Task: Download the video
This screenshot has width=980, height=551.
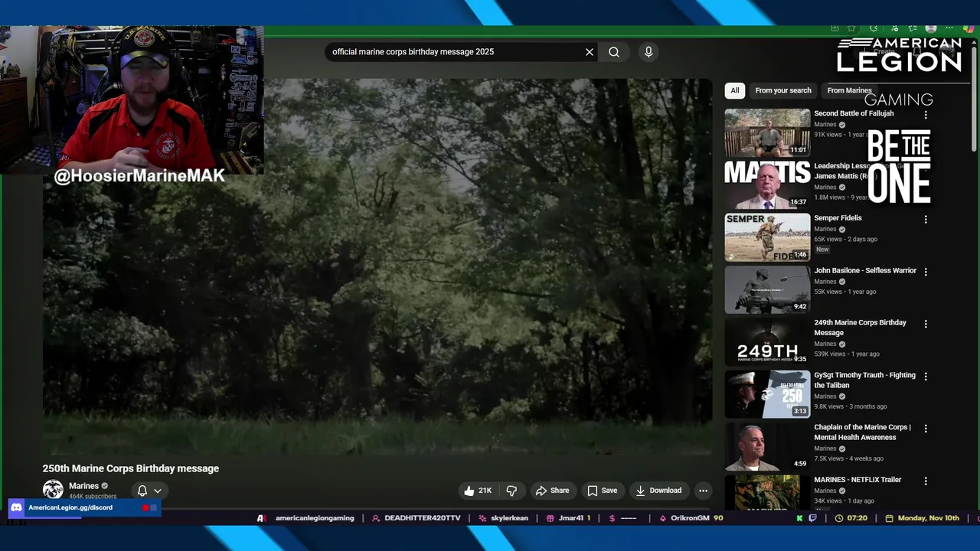Action: [x=658, y=491]
